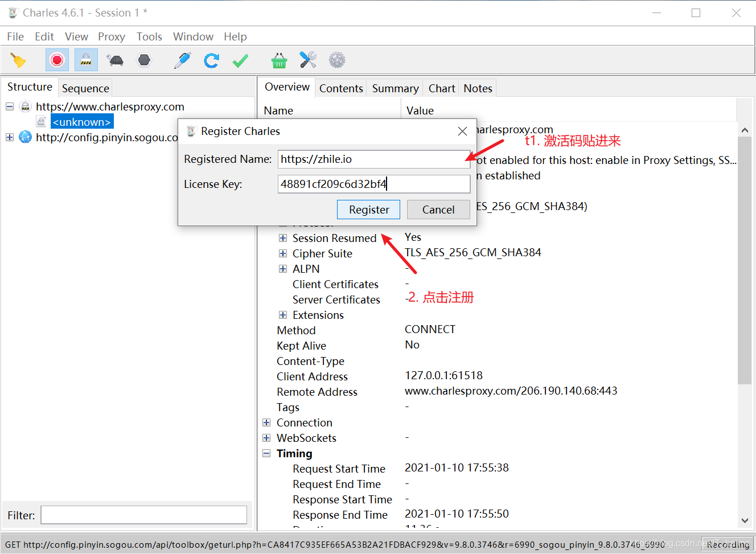Switch to the Summary tab
The width and height of the screenshot is (756, 554).
click(395, 88)
